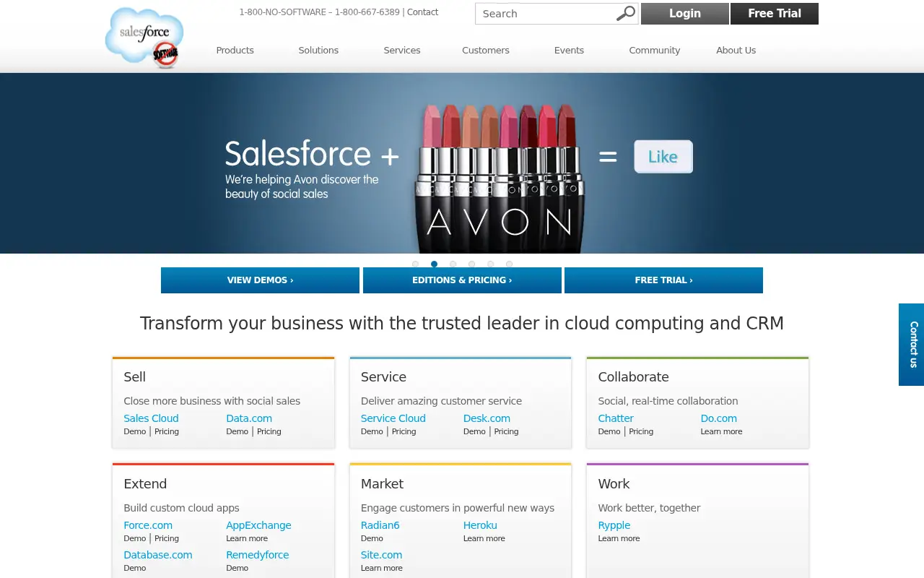
Task: Select the fifth carousel slide dot
Action: (490, 264)
